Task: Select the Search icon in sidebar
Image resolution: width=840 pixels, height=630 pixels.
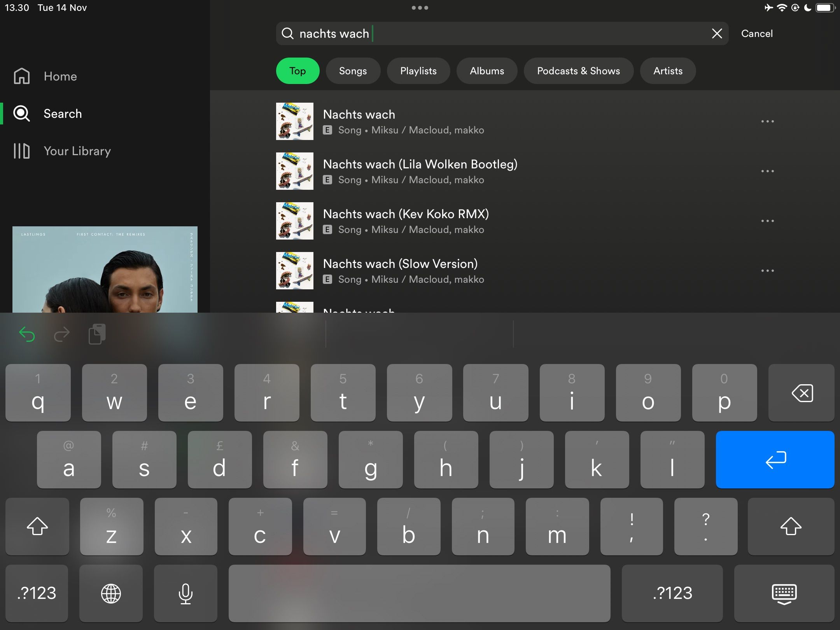Action: (21, 114)
